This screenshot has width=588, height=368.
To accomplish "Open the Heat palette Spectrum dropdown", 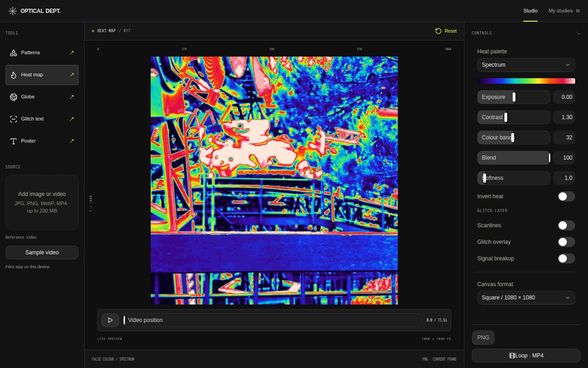I will click(526, 65).
